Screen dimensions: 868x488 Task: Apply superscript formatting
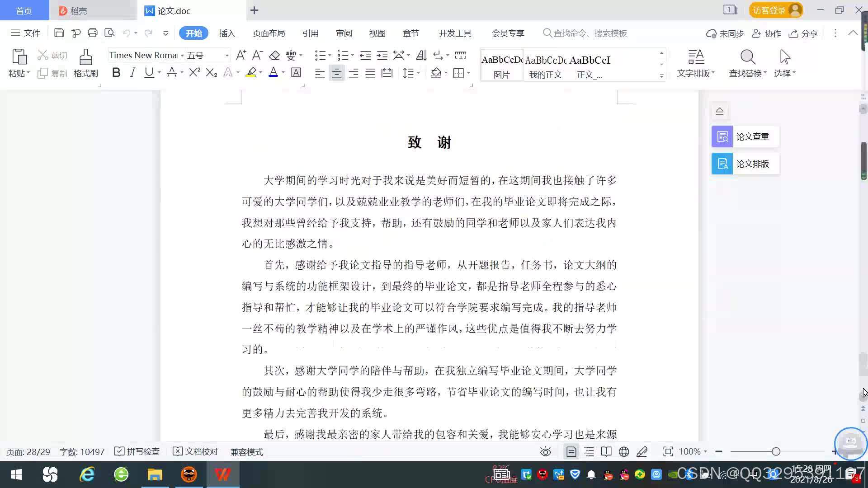click(194, 72)
